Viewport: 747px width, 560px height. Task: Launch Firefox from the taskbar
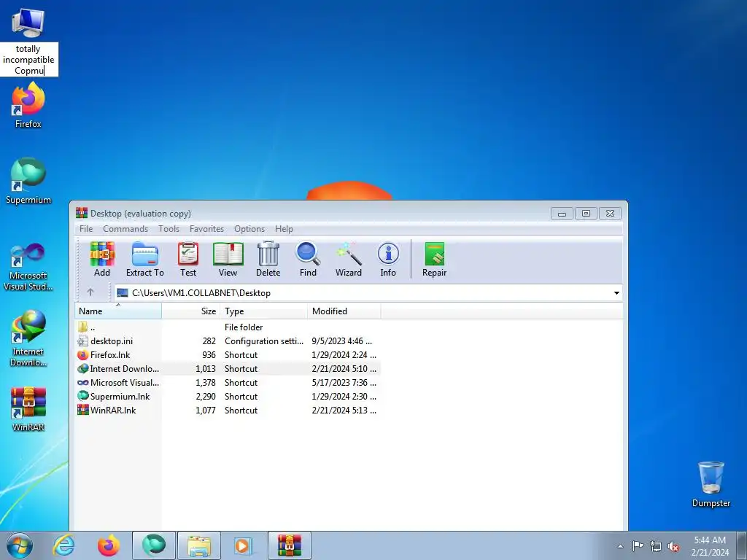[109, 545]
